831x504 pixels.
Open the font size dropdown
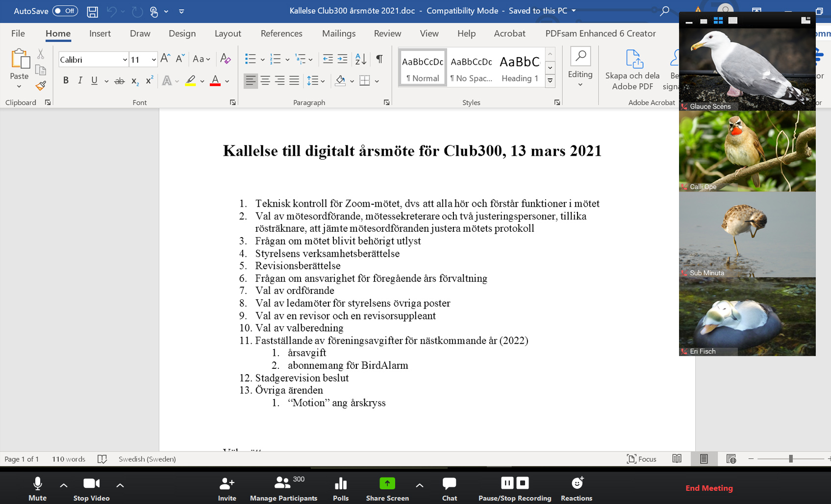click(153, 60)
